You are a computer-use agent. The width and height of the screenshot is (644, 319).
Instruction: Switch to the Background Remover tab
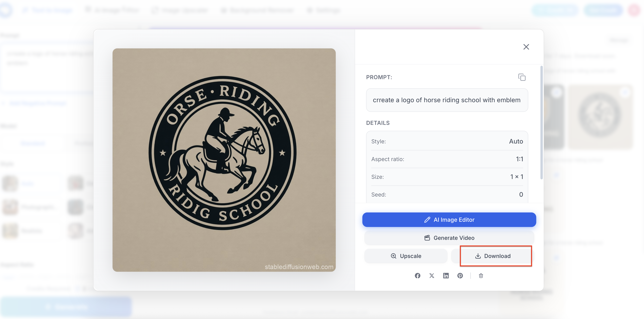(257, 10)
